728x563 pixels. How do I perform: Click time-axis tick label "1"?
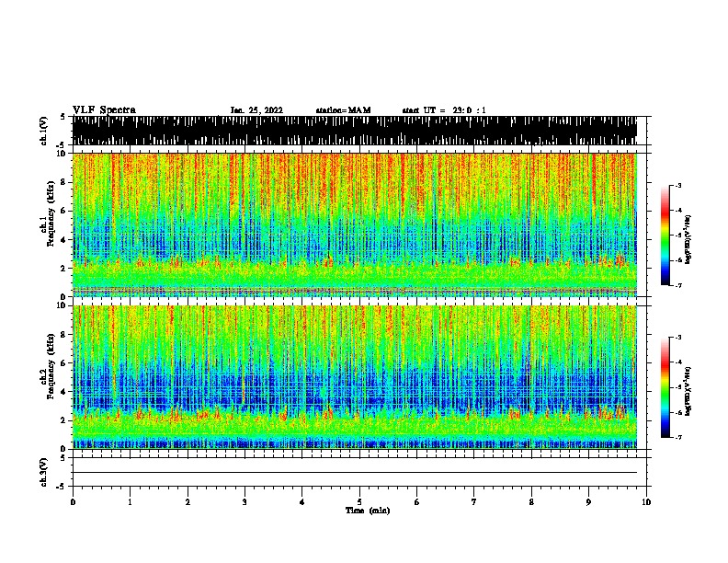(130, 502)
